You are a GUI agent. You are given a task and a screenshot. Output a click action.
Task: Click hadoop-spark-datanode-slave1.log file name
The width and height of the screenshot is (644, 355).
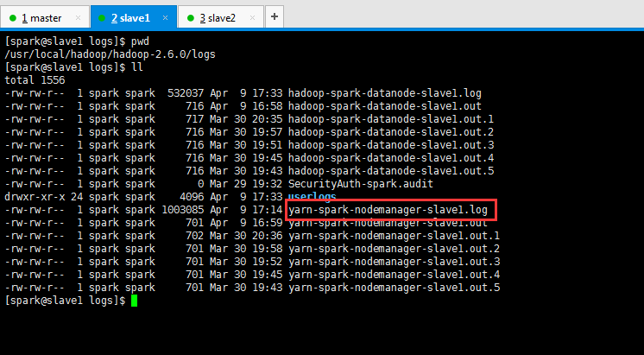385,93
